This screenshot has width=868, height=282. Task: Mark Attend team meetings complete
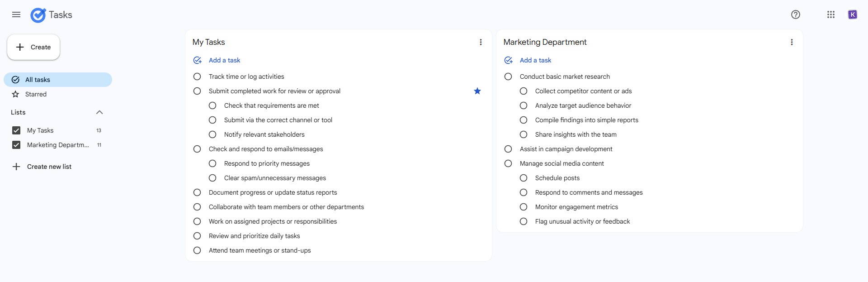tap(197, 250)
